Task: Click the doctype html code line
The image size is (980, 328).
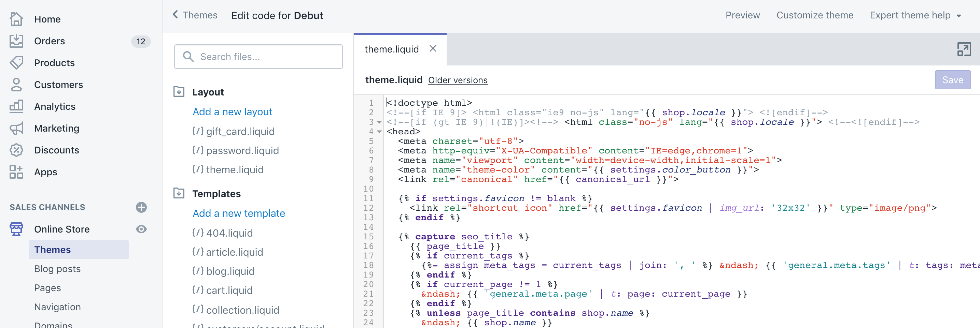Action: 429,103
